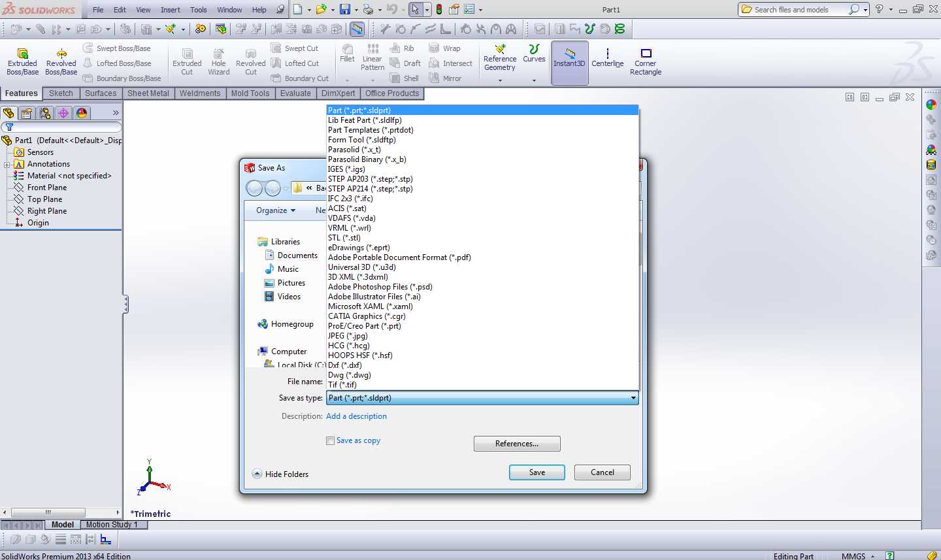Select the Shell feature
Viewport: 941px width, 560px height.
point(404,78)
